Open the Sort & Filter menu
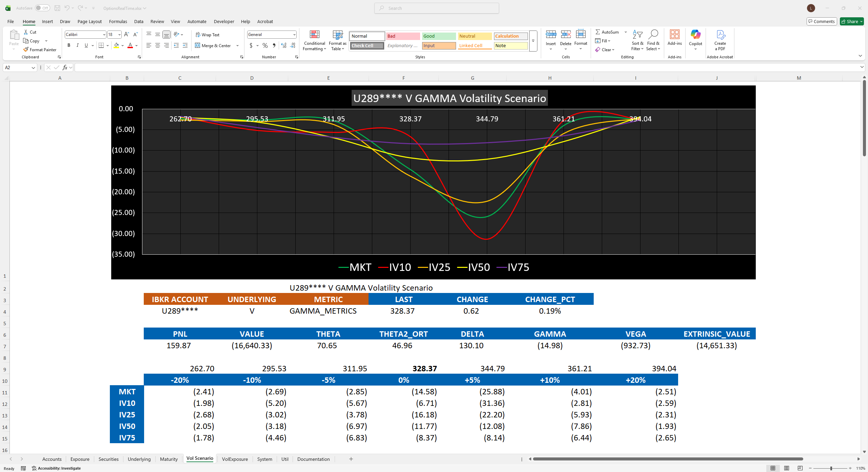The width and height of the screenshot is (868, 472). point(637,40)
